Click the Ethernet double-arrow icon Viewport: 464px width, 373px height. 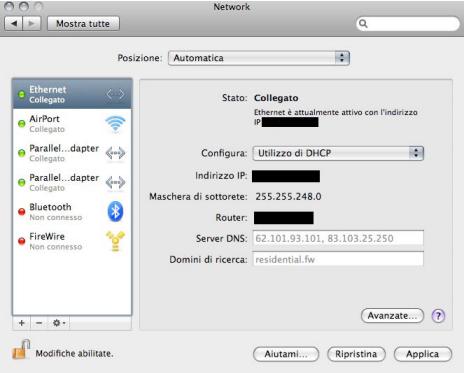116,94
